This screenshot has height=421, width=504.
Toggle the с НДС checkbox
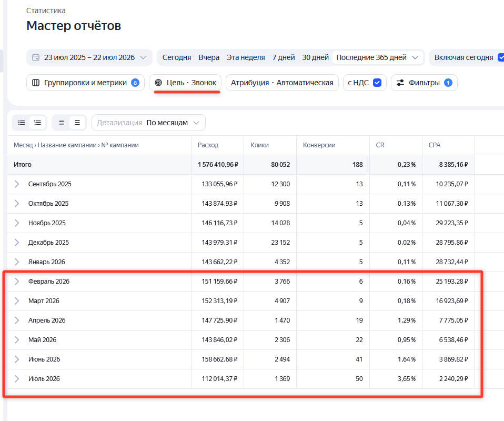377,83
